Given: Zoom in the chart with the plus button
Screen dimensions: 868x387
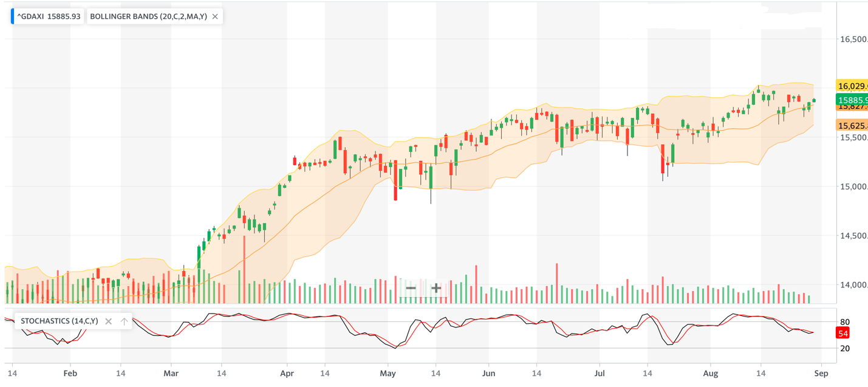Looking at the screenshot, I should [436, 288].
